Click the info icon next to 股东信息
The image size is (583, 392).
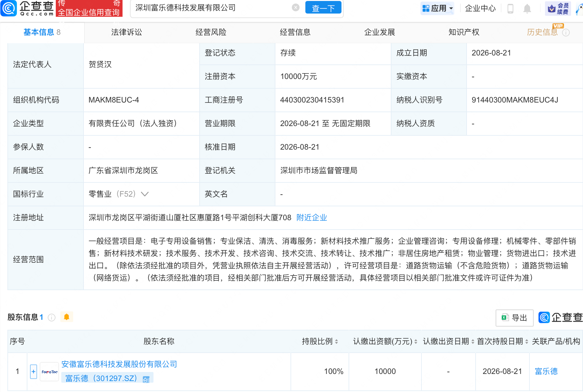coord(52,318)
